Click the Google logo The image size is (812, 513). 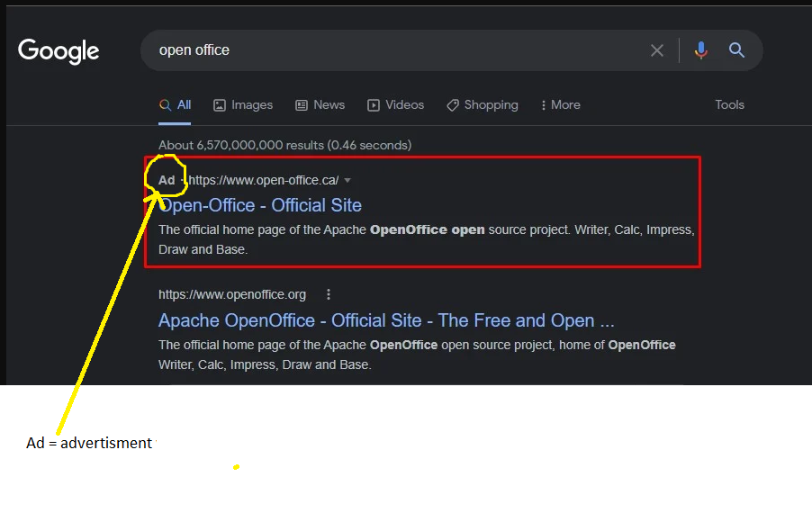tap(59, 51)
